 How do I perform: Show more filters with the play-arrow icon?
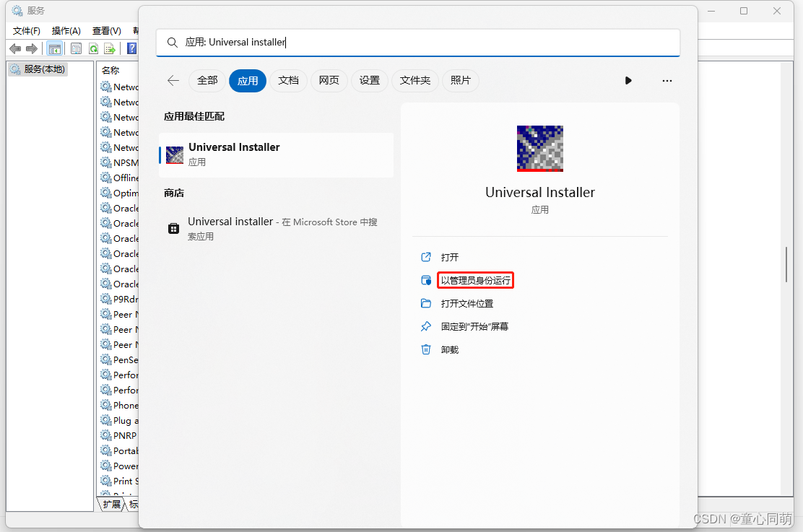[628, 80]
